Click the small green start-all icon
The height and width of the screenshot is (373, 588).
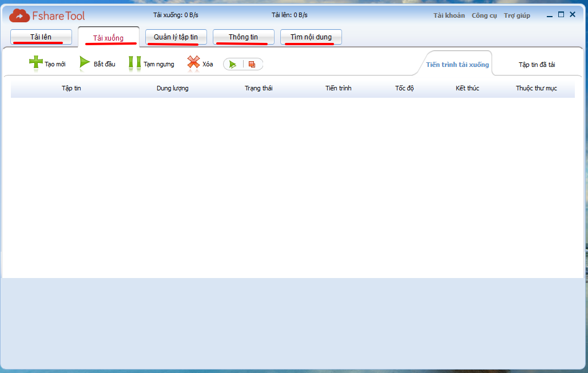(233, 65)
